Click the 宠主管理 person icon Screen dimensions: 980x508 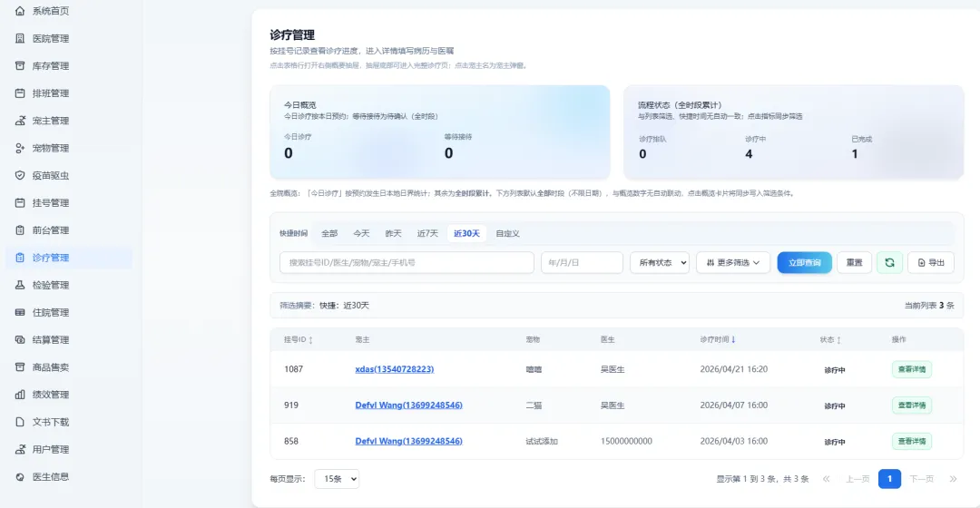[x=20, y=121]
